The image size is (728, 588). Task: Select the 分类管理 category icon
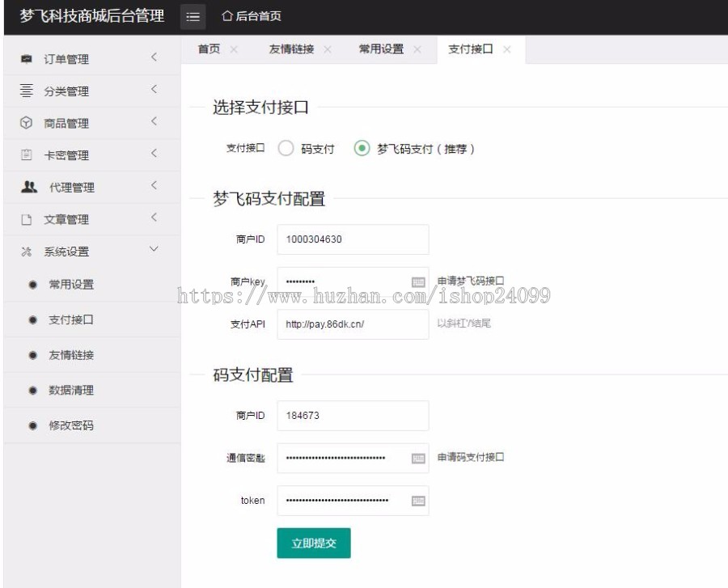pyautogui.click(x=28, y=91)
